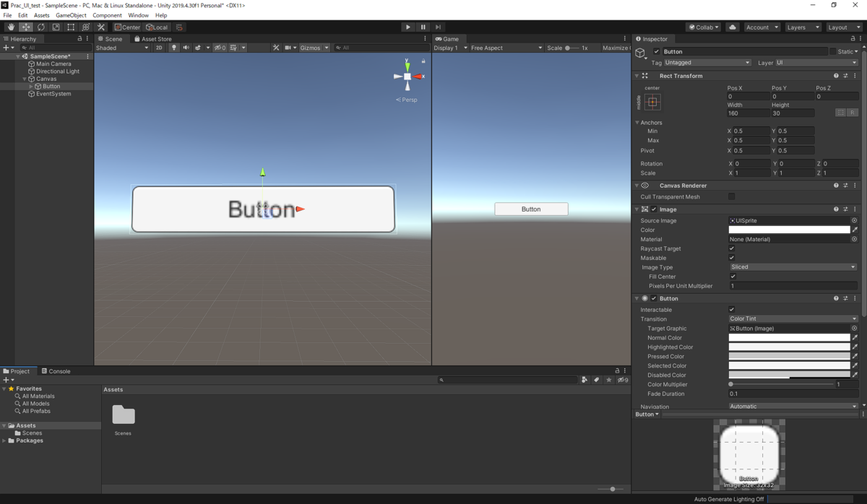The height and width of the screenshot is (504, 867).
Task: Toggle hidden objects visibility counter in Scene
Action: pyautogui.click(x=220, y=48)
